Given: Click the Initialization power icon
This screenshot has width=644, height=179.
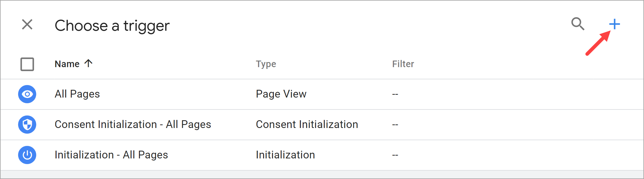Looking at the screenshot, I should point(27,155).
